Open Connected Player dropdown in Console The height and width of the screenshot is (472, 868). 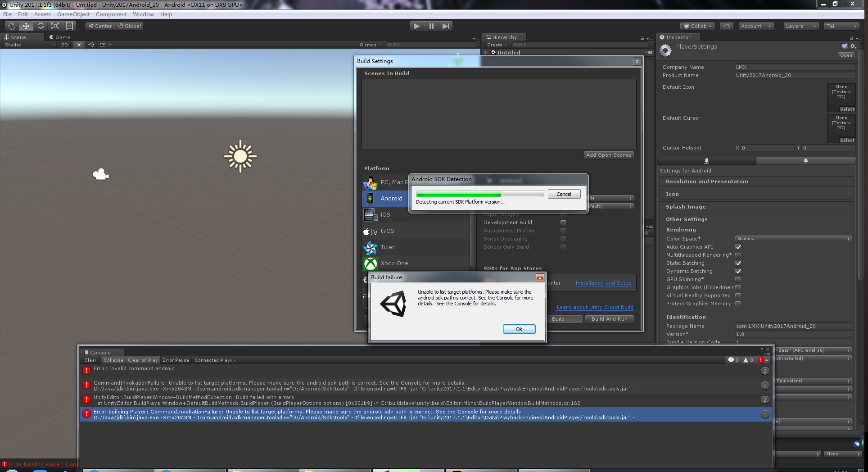(215, 360)
